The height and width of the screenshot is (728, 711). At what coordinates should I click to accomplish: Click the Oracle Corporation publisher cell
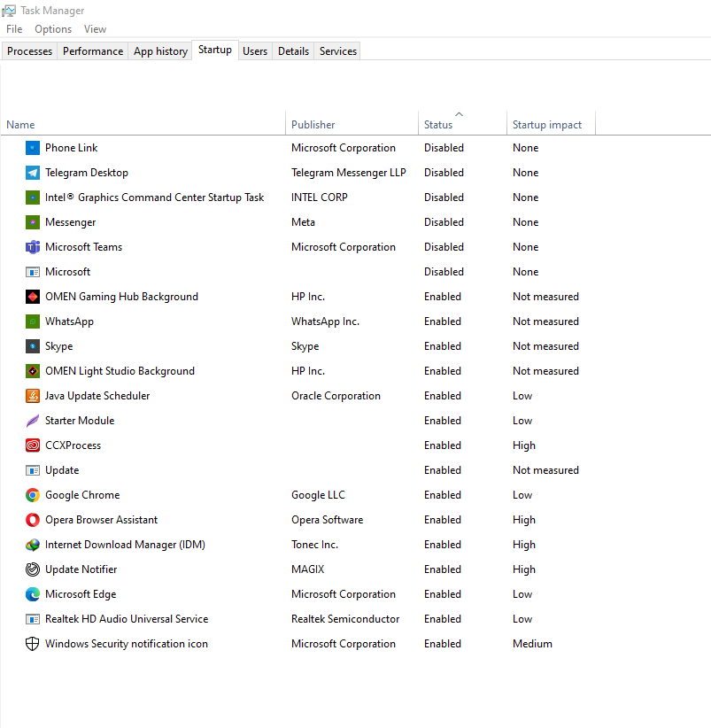[336, 396]
